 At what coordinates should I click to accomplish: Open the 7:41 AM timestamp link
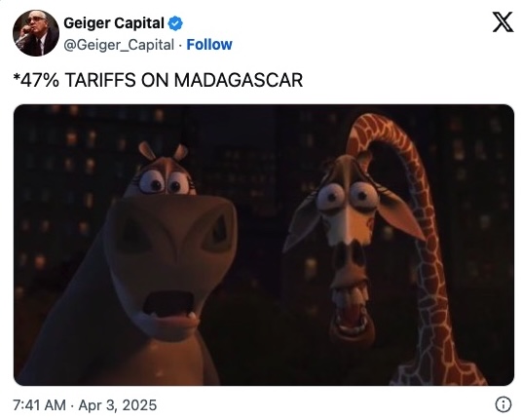tap(39, 404)
